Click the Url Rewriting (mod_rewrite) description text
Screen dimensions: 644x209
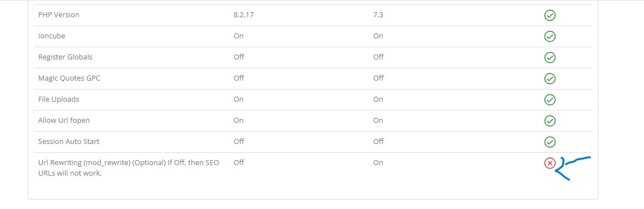[x=128, y=167]
